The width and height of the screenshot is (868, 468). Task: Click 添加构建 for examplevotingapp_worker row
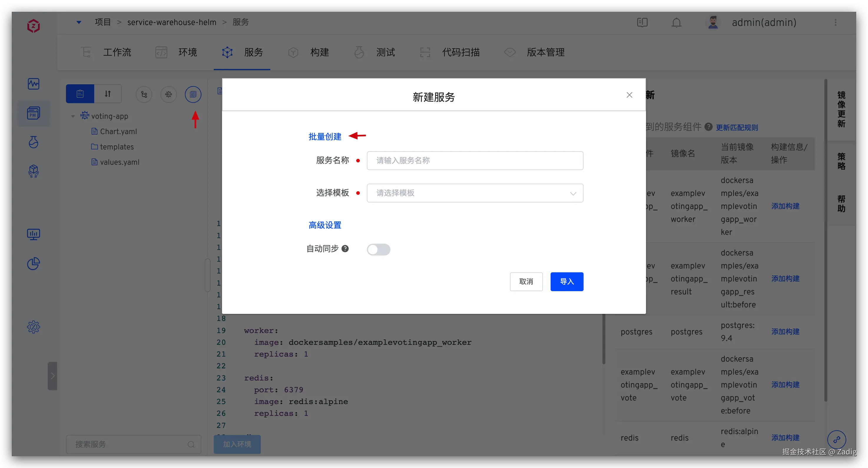coord(785,206)
